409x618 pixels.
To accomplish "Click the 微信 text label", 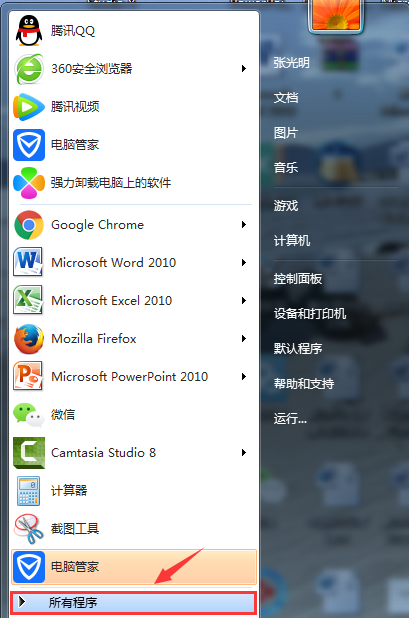I will point(63,414).
